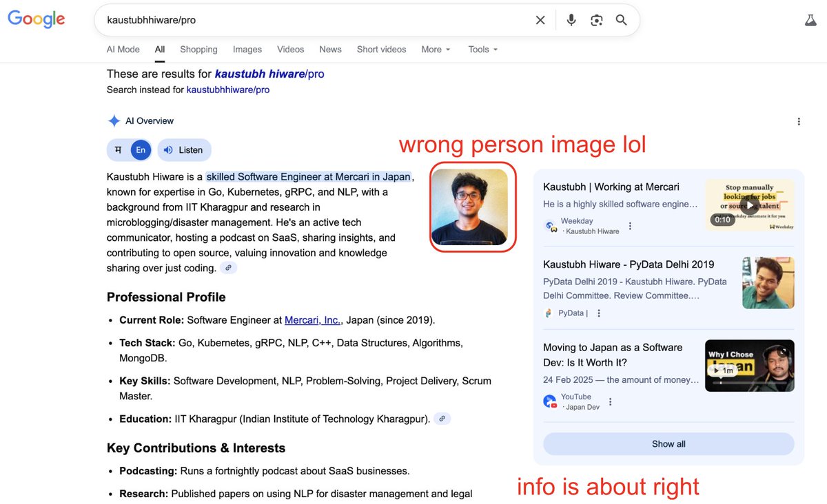
Task: Click inside the Google search input field
Action: pyautogui.click(x=317, y=20)
